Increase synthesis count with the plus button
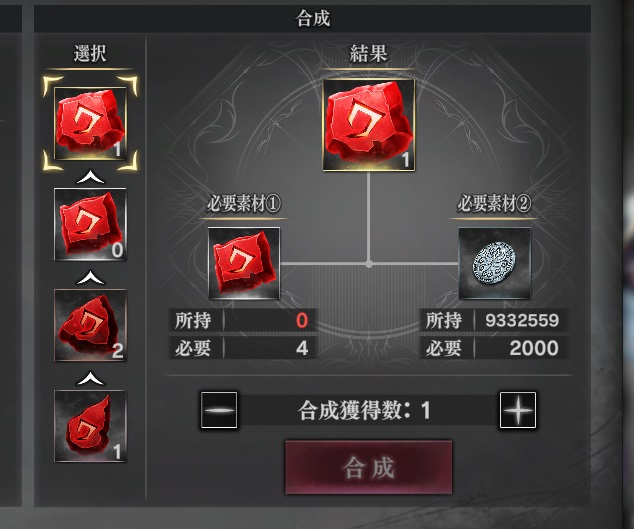Viewport: 634px width, 529px height. click(518, 410)
